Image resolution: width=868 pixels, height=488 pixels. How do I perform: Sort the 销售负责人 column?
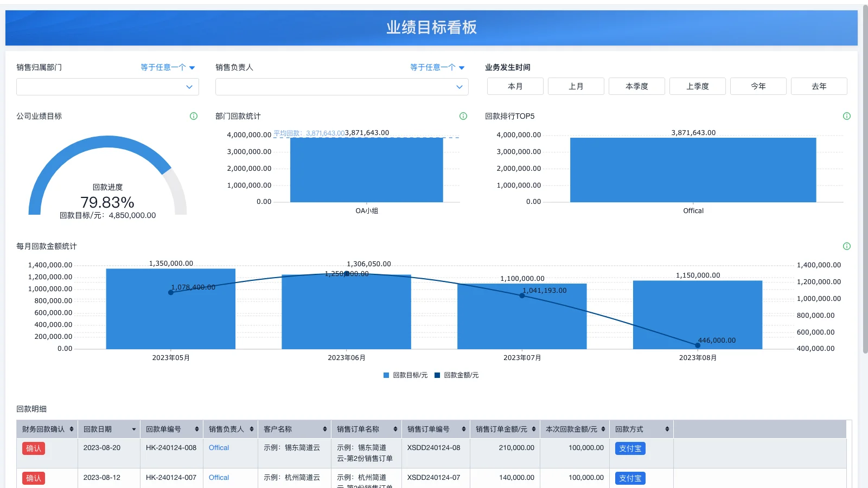point(251,428)
